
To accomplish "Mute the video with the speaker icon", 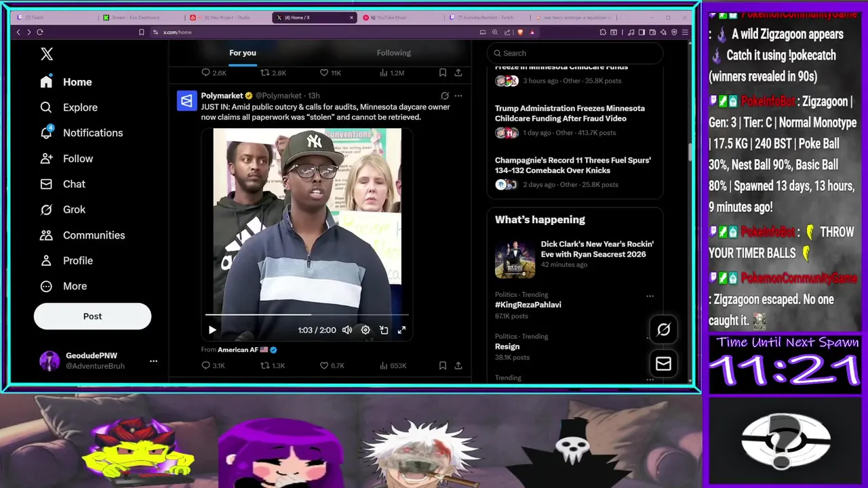I will click(x=347, y=330).
